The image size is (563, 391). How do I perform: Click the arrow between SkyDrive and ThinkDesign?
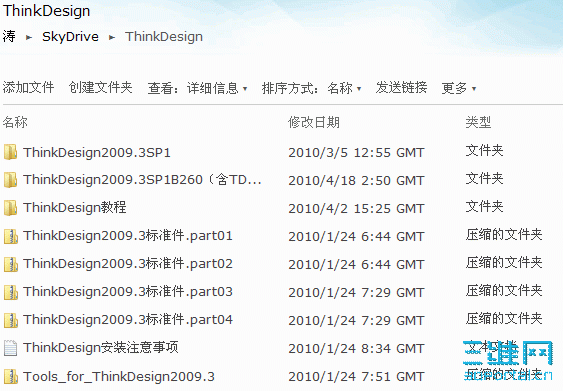[x=112, y=37]
